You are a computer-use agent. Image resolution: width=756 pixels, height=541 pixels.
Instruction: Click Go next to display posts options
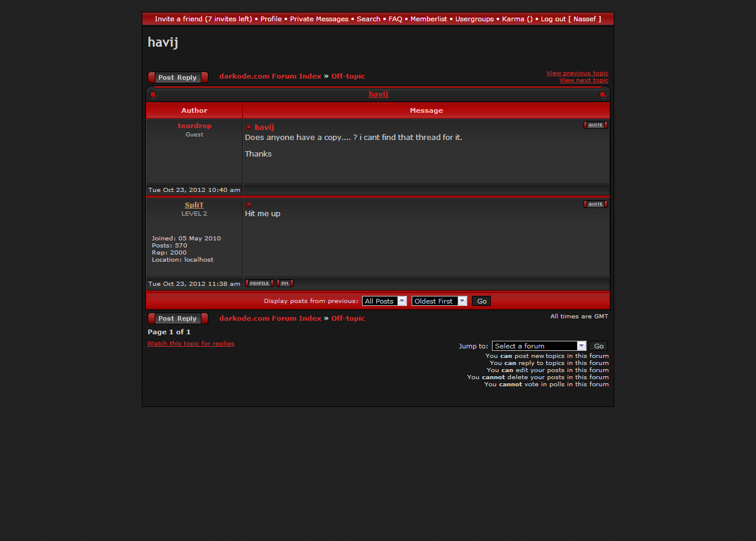click(x=481, y=301)
